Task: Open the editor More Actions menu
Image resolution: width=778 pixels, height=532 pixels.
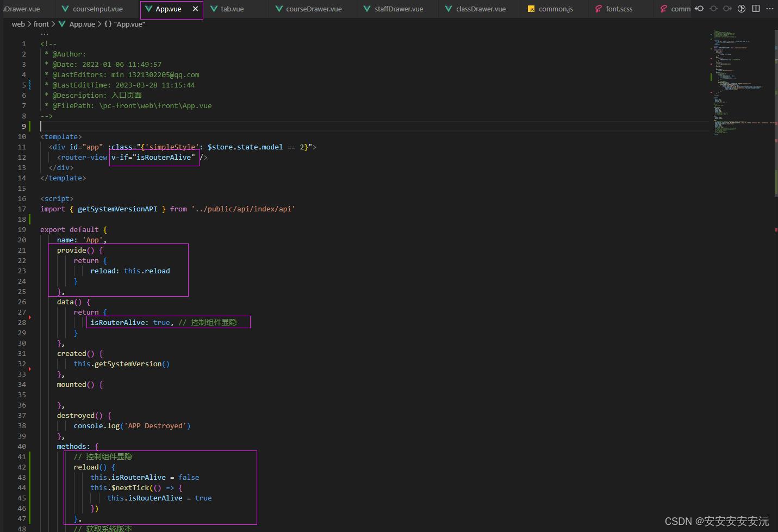Action: pyautogui.click(x=769, y=9)
